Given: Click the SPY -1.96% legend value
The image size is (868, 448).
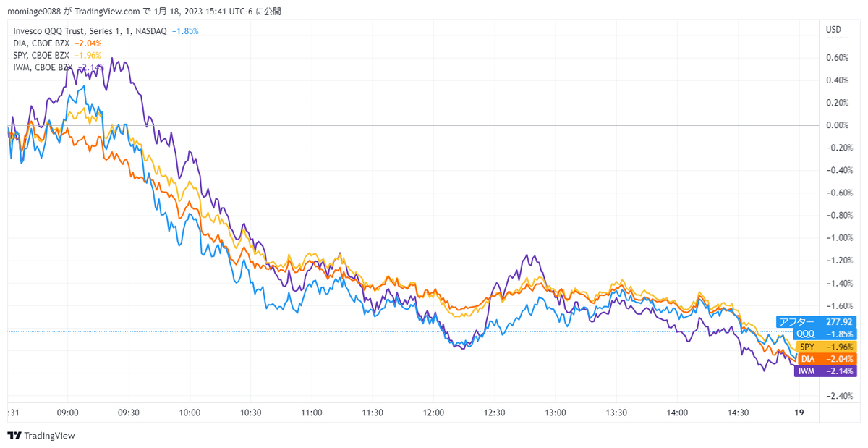Looking at the screenshot, I should 88,56.
